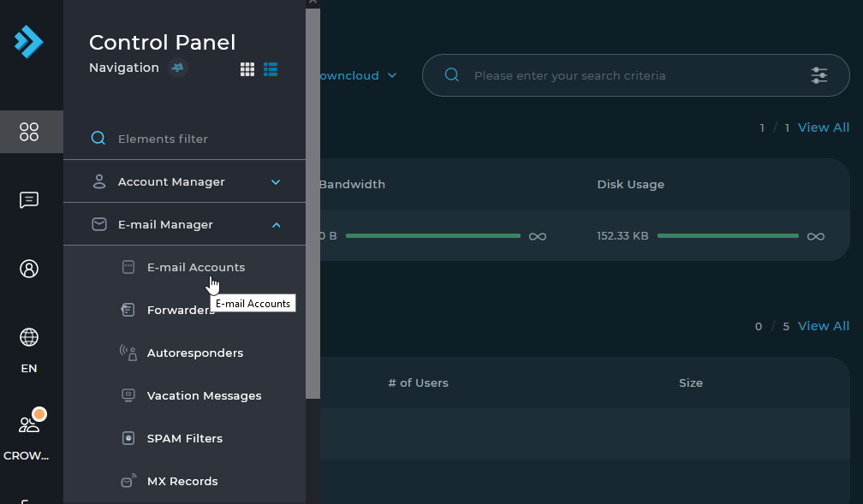The width and height of the screenshot is (863, 504).
Task: Open the messages chat icon in sidebar
Action: (29, 200)
